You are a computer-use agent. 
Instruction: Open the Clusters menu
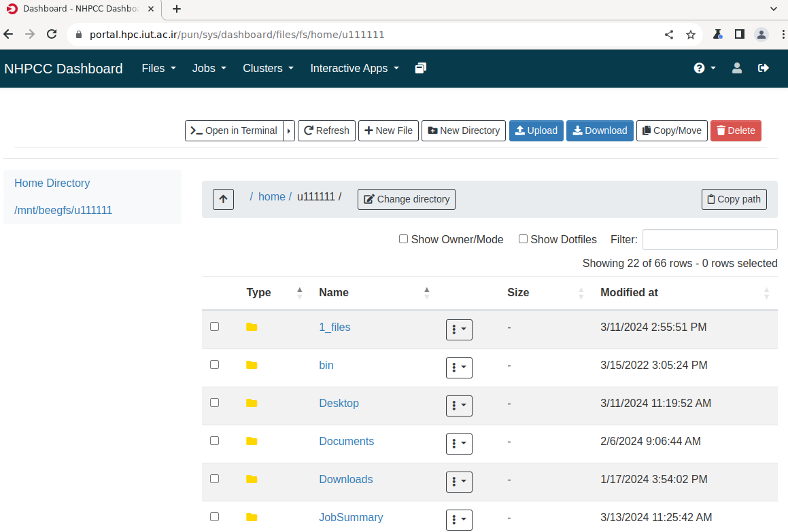click(x=268, y=69)
